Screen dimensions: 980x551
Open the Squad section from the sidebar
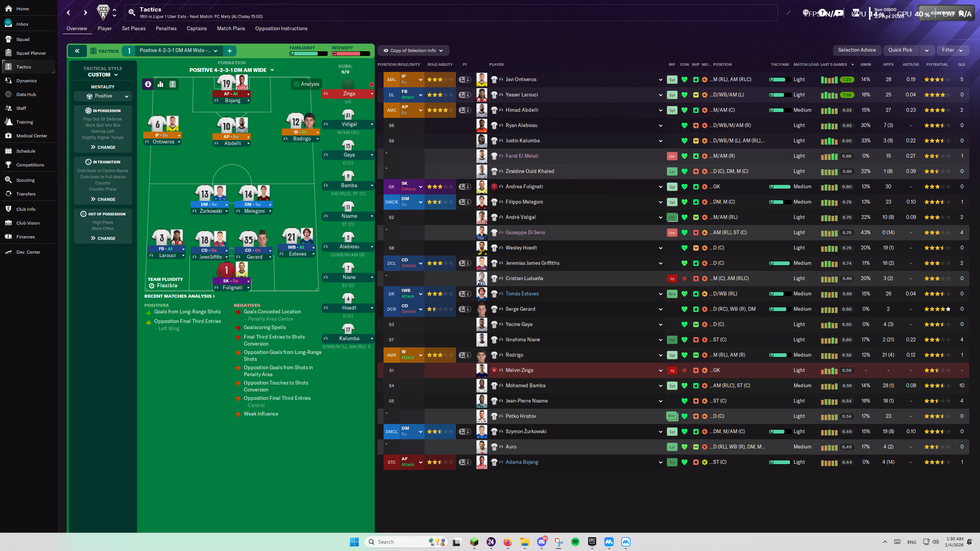click(23, 39)
